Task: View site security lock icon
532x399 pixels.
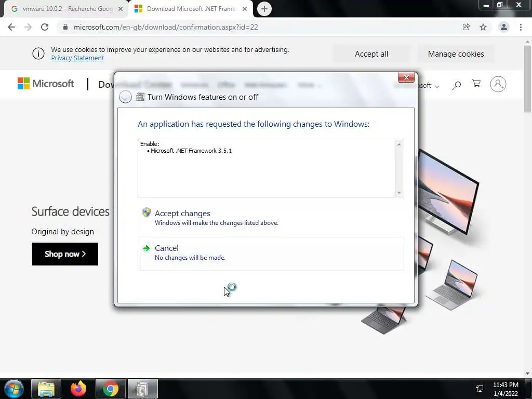Action: (65, 27)
